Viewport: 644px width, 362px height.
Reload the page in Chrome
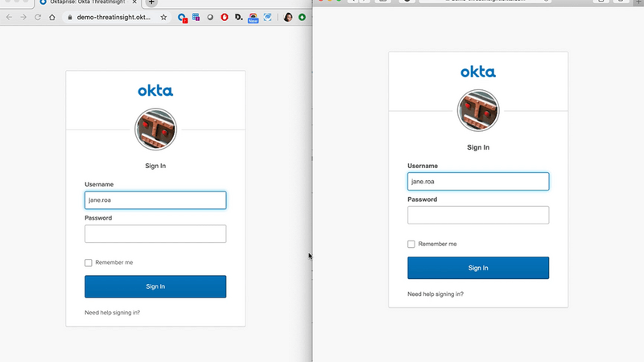point(37,17)
